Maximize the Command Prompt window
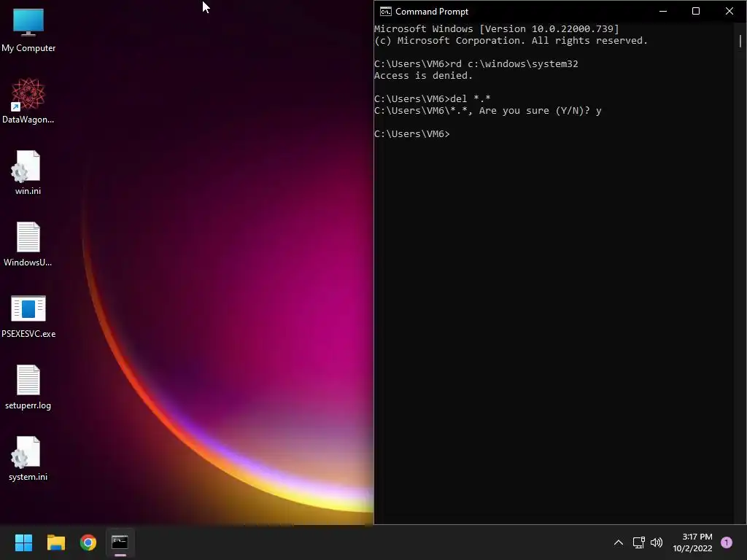The width and height of the screenshot is (747, 560). 696,12
